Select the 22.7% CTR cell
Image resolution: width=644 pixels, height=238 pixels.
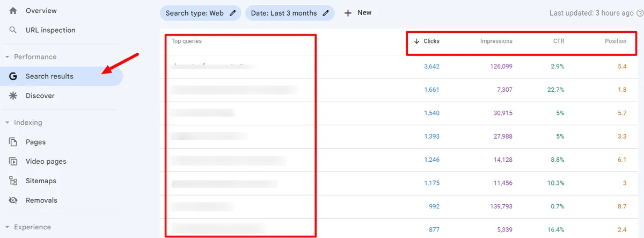pos(555,90)
